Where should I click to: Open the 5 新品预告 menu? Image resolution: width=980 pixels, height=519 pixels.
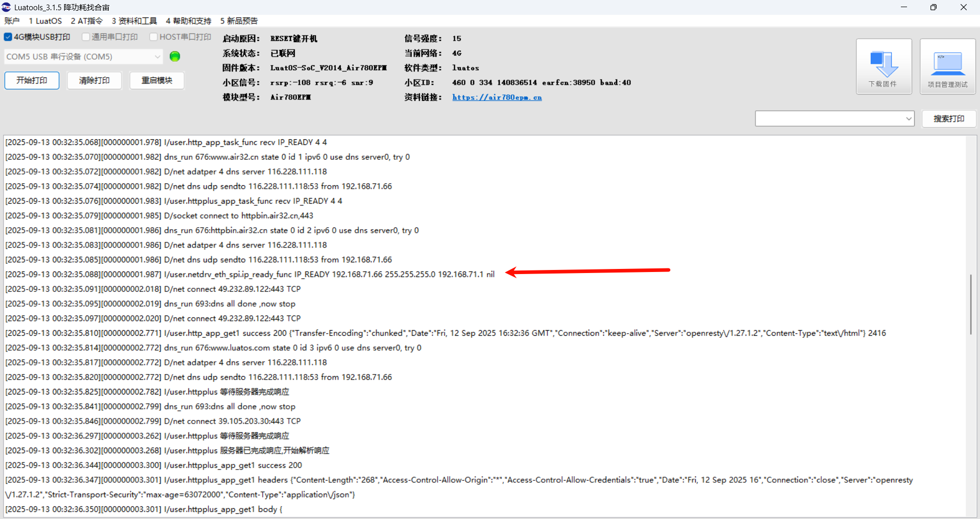(x=239, y=21)
